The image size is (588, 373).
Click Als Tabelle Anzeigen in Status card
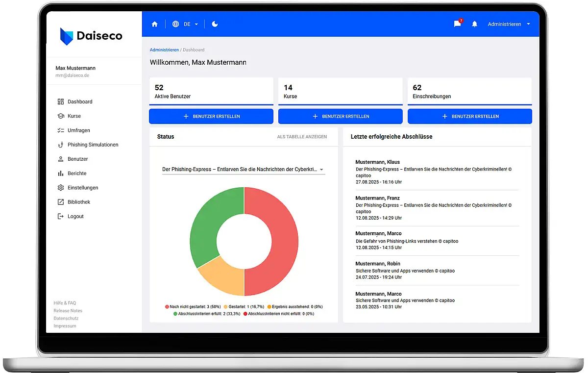302,137
